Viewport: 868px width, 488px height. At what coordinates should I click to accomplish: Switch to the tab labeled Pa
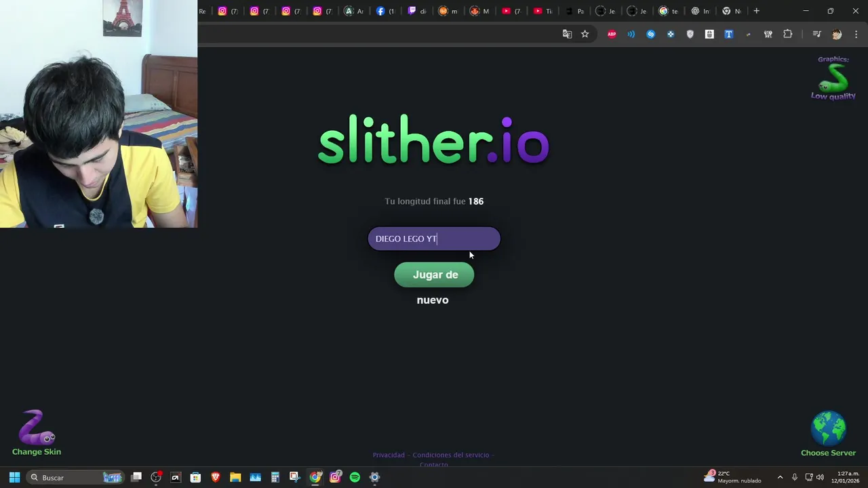(574, 11)
